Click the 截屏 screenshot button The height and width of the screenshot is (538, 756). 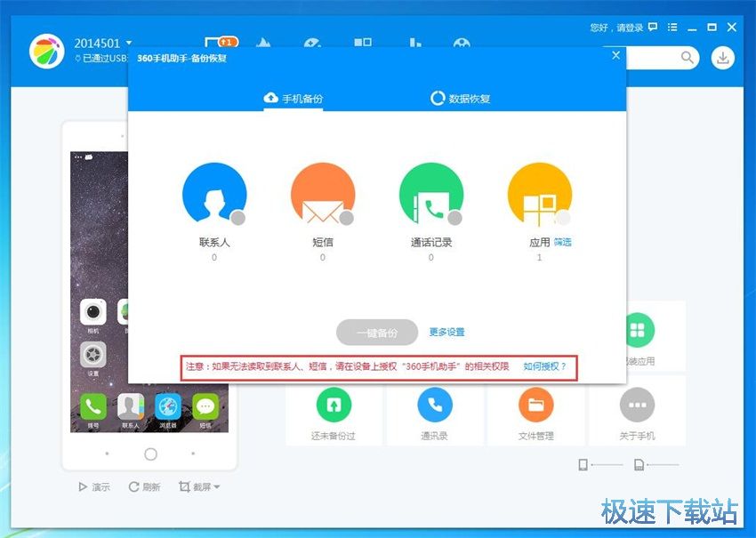pos(194,487)
